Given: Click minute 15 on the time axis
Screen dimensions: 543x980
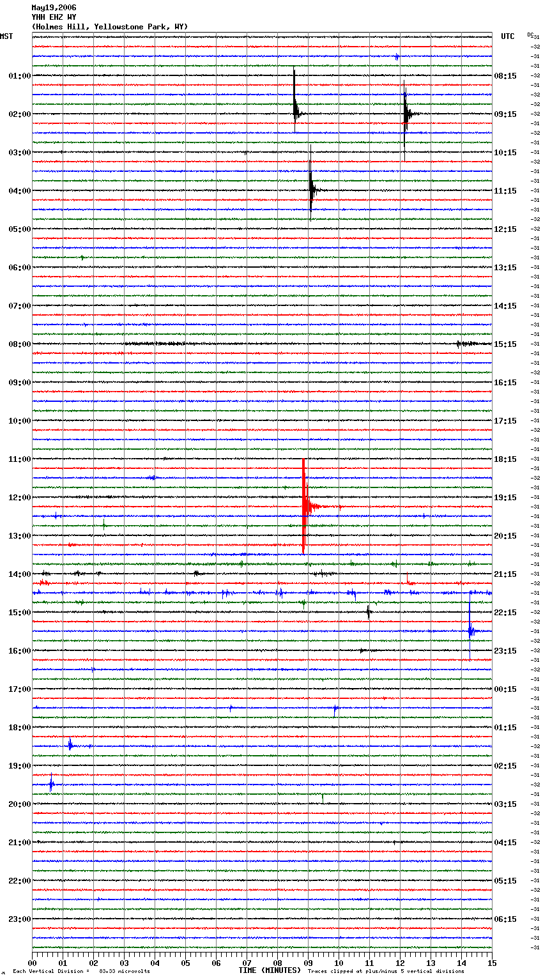Looking at the screenshot, I should click(x=492, y=963).
